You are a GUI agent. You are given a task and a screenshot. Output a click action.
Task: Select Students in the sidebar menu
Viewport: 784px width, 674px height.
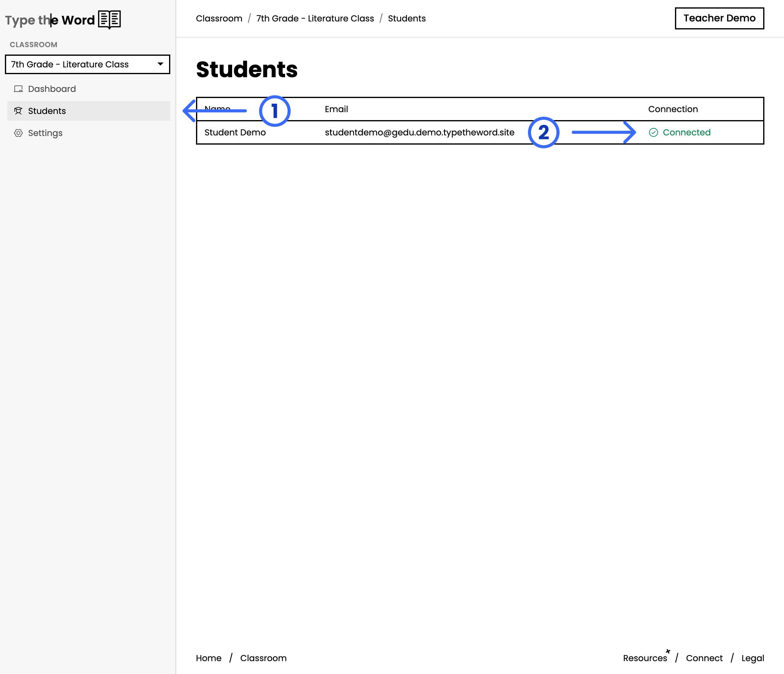(89, 111)
